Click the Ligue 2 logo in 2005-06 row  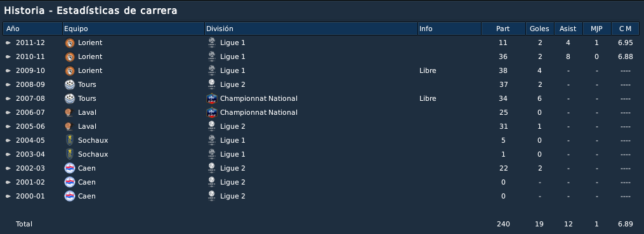211,126
